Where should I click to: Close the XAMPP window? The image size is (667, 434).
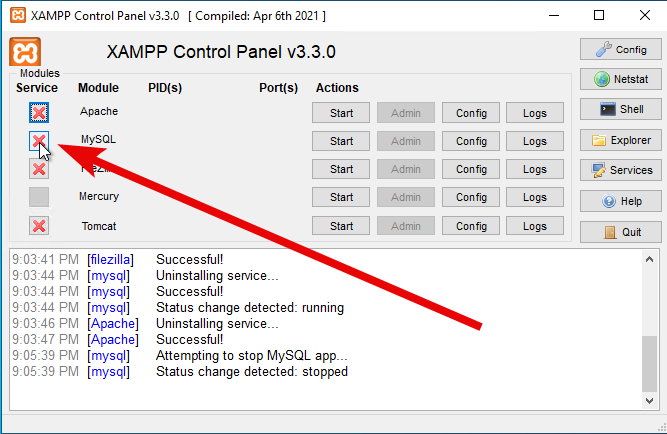coord(645,16)
